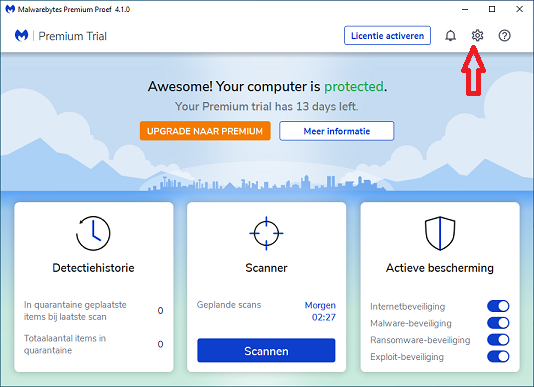Viewport: 534px width, 387px height.
Task: Start scan with the Scannen button
Action: 266,351
